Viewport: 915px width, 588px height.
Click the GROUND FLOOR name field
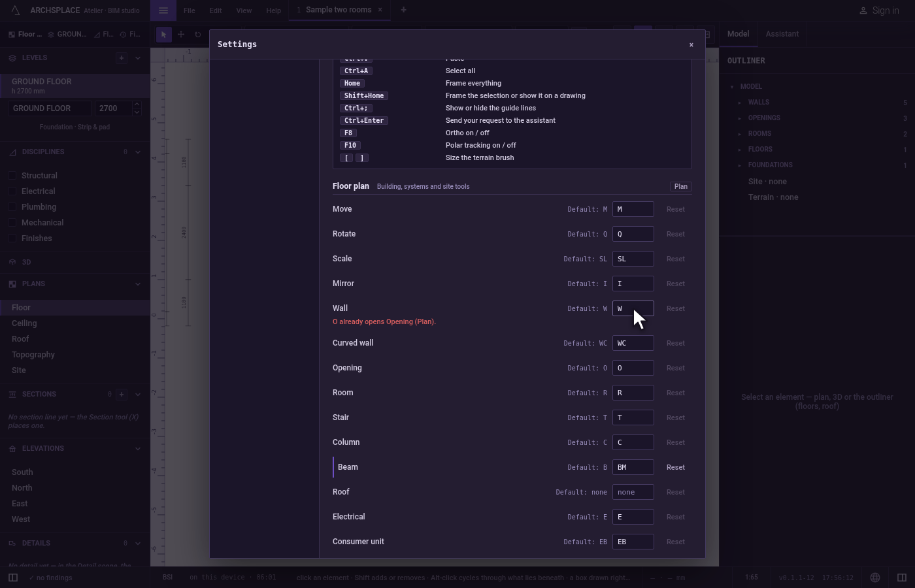click(x=50, y=108)
